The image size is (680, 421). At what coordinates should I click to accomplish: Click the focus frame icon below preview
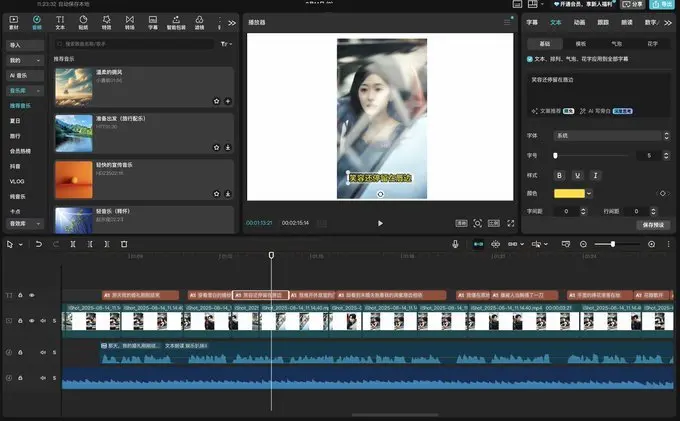pyautogui.click(x=477, y=223)
